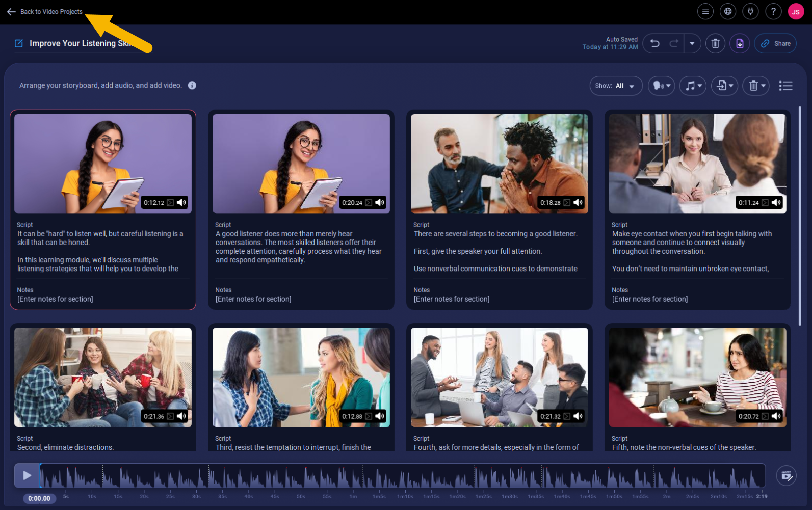Enter notes for the 0:18.28 section card
812x510 pixels.
[x=452, y=299]
